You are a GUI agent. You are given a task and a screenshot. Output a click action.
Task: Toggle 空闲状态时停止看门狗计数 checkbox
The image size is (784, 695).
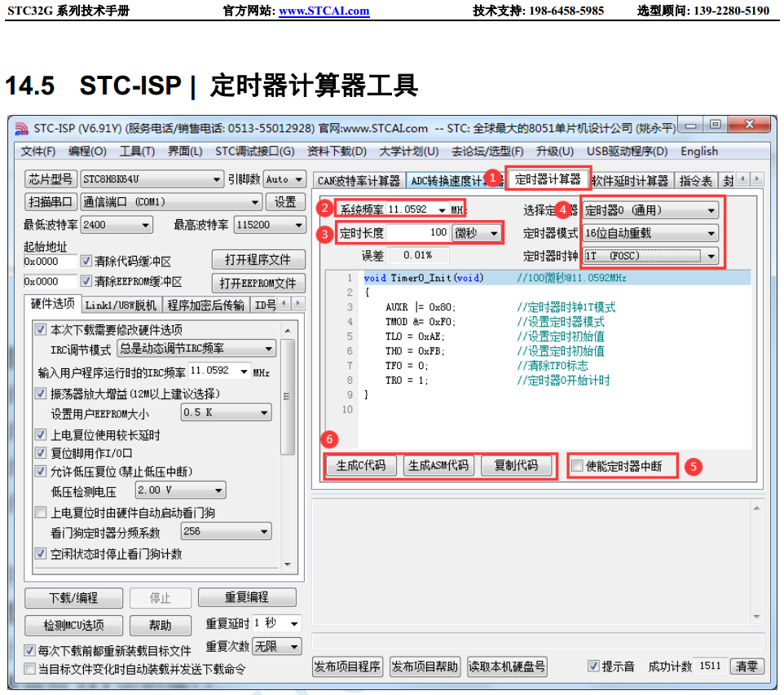41,553
